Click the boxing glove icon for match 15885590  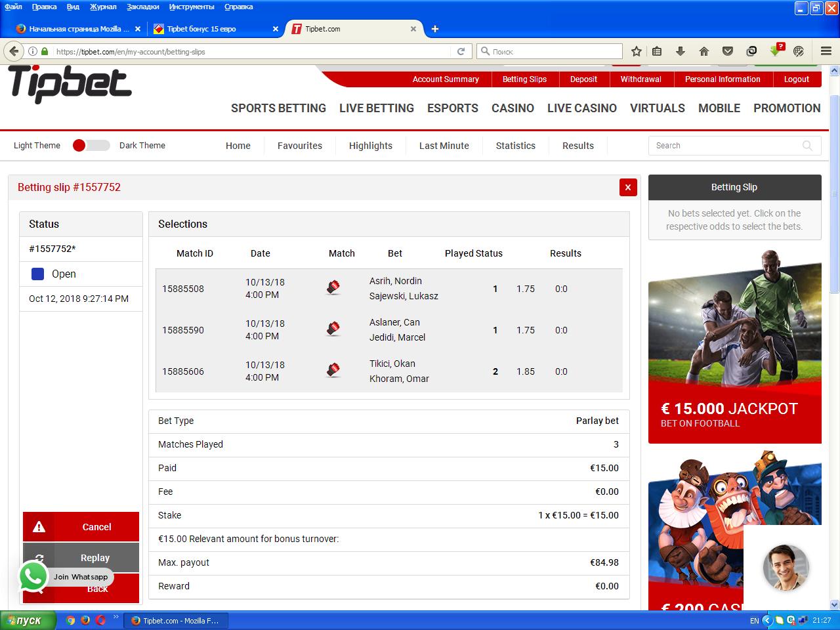333,329
